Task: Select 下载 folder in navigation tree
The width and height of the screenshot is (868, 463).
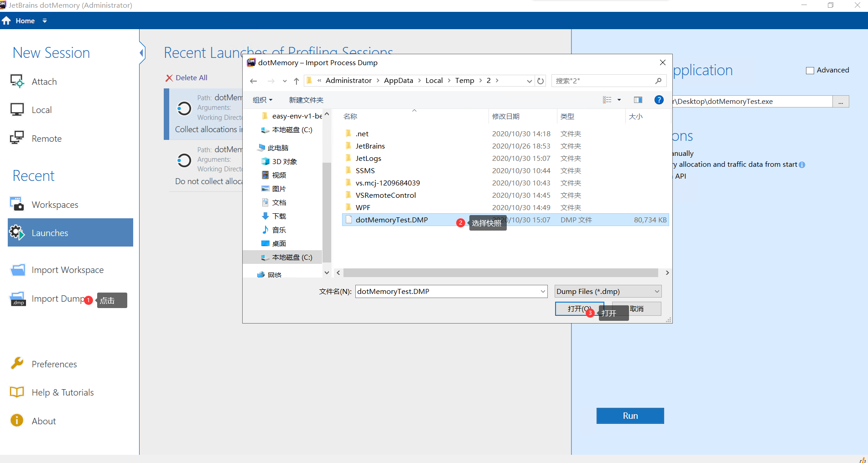Action: point(274,216)
